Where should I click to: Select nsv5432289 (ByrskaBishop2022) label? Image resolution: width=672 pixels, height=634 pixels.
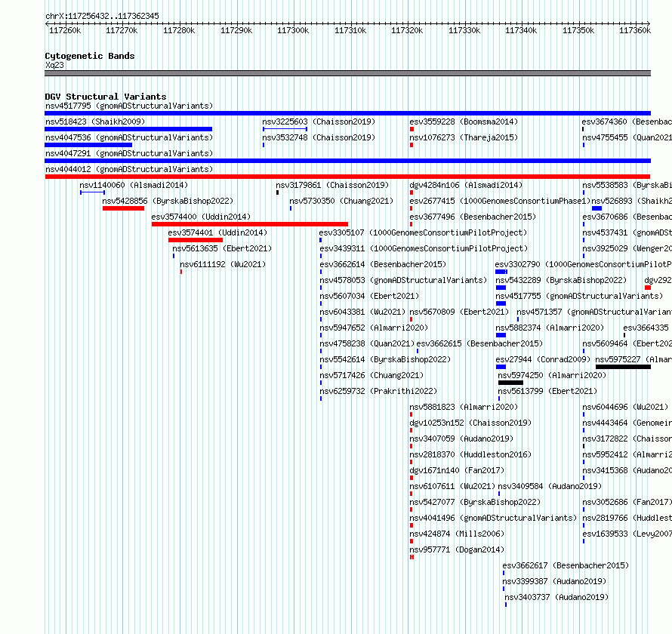pyautogui.click(x=561, y=280)
